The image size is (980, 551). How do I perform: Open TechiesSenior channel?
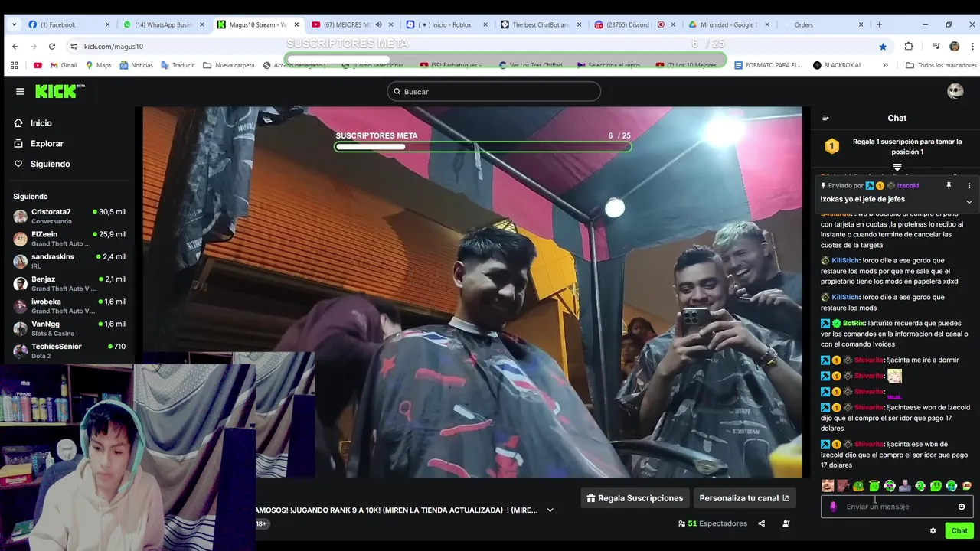click(x=69, y=350)
